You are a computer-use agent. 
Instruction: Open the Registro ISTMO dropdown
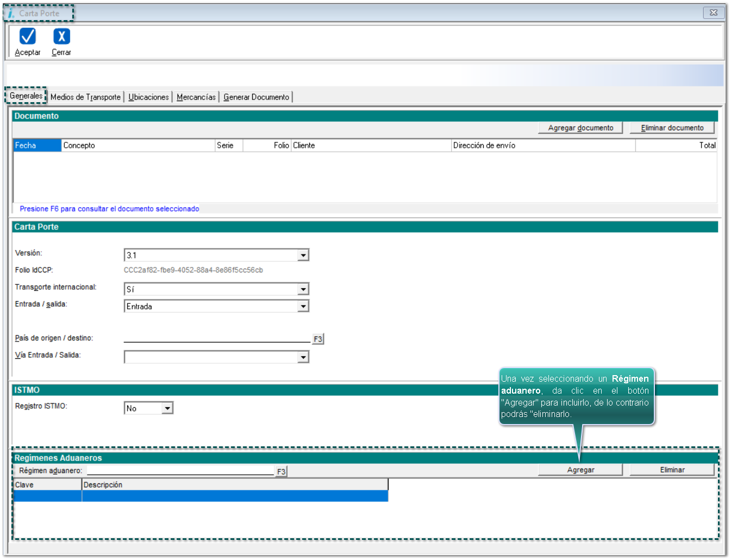pos(167,408)
